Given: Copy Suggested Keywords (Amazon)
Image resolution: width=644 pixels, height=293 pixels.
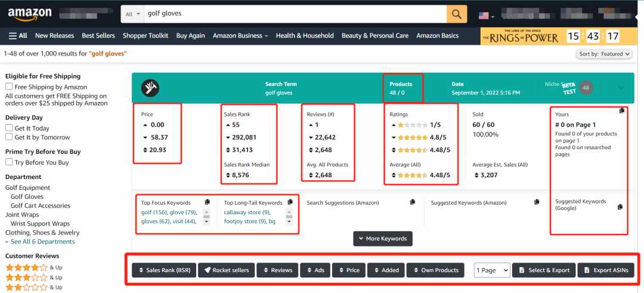Looking at the screenshot, I should [537, 202].
